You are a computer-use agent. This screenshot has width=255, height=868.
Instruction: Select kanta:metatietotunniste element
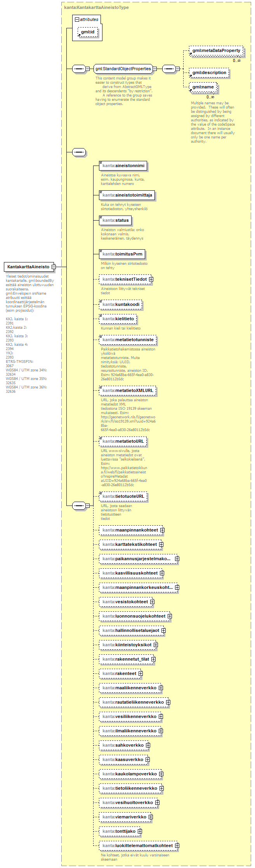click(x=128, y=340)
